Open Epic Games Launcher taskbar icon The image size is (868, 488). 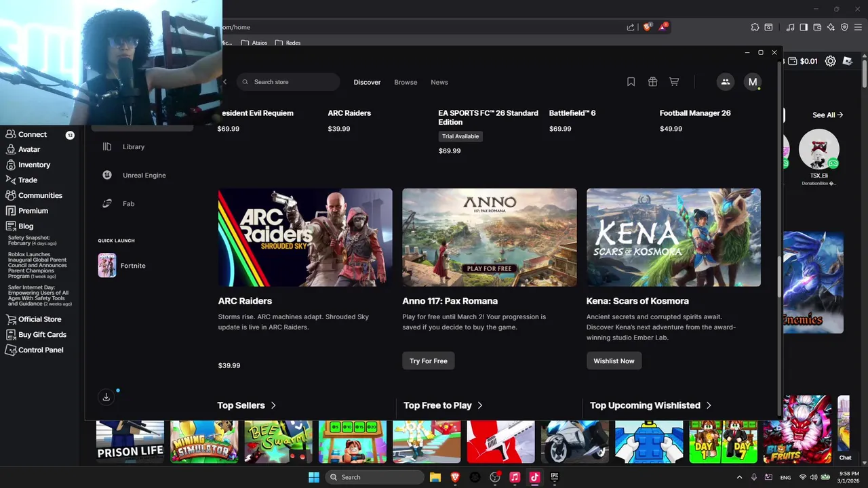[554, 477]
